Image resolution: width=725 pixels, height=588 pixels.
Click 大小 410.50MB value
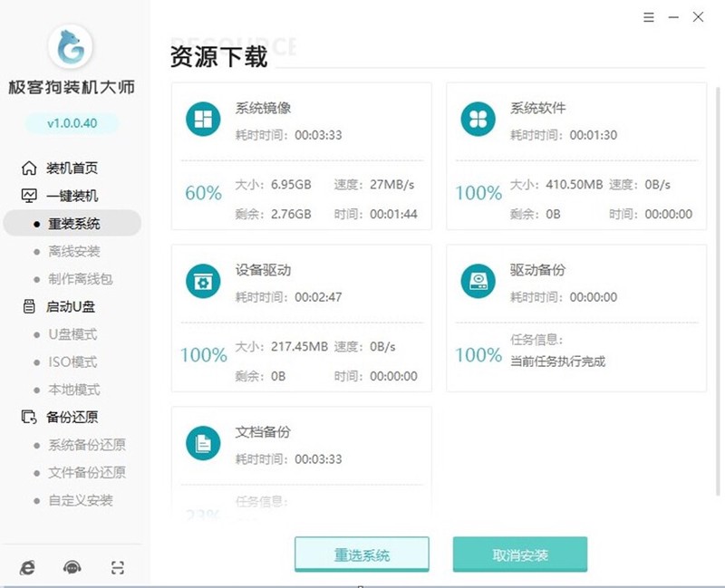point(575,185)
